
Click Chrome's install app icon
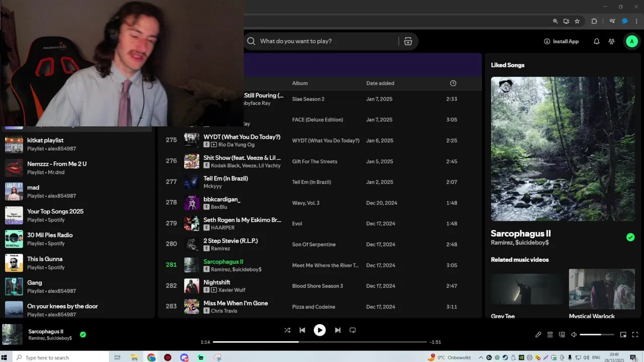tap(566, 21)
